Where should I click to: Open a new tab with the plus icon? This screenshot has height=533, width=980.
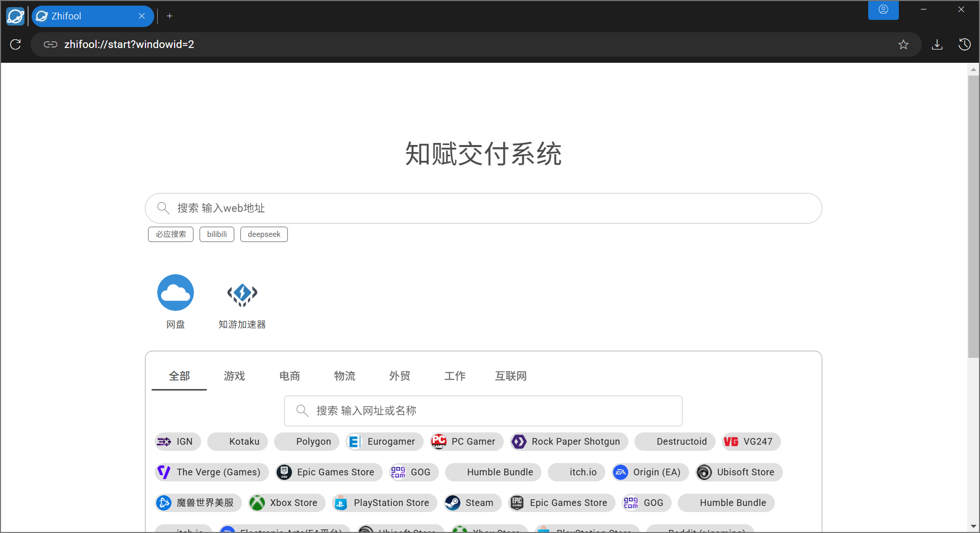(169, 16)
